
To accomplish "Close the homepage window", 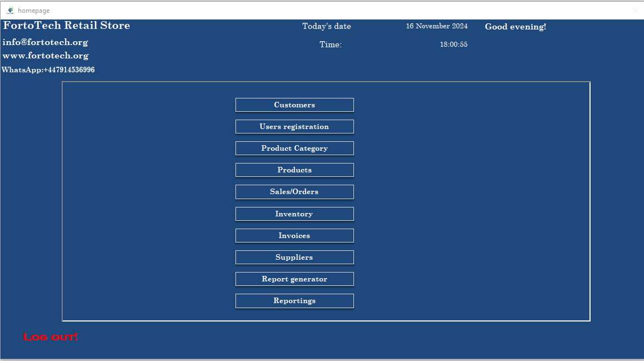I will click(636, 10).
